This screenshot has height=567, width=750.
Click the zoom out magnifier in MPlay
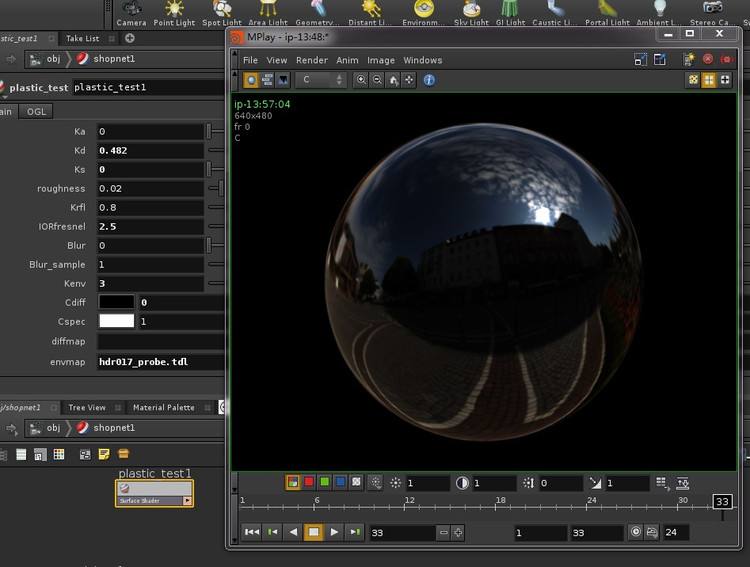(x=378, y=80)
